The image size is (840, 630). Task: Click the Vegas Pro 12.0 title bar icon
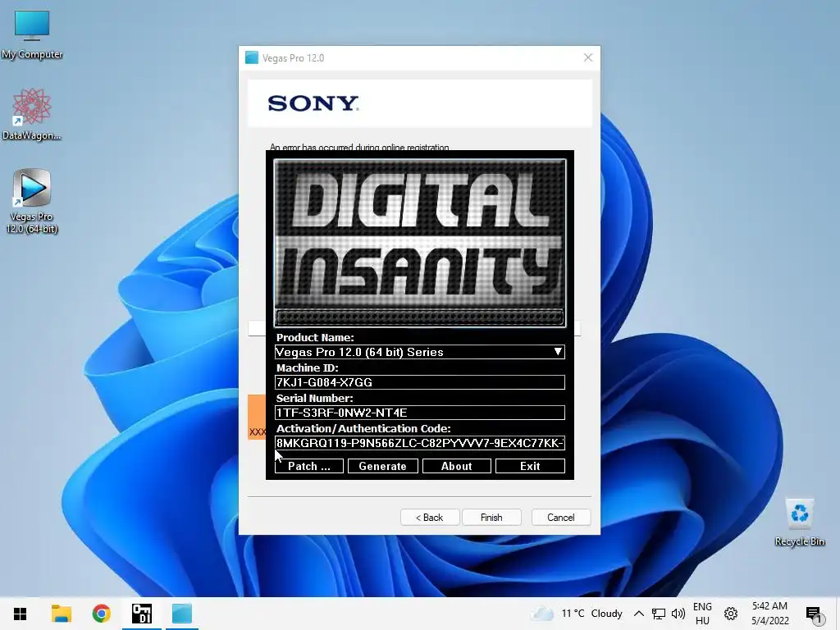pos(252,58)
